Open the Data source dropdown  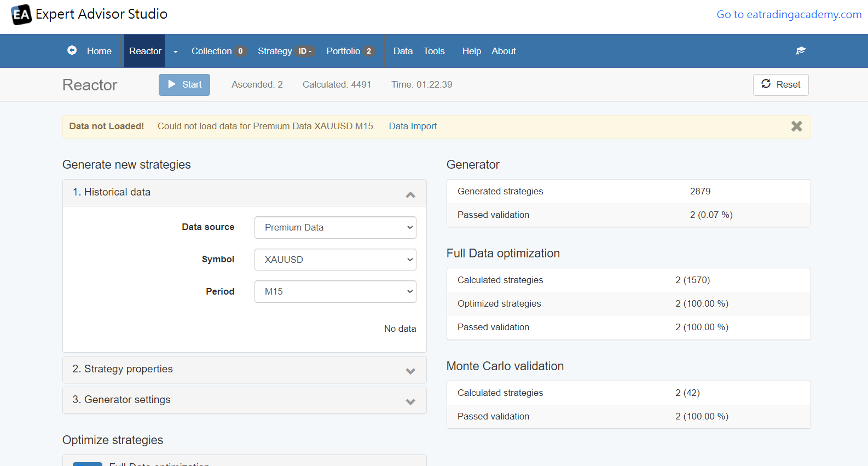(335, 227)
